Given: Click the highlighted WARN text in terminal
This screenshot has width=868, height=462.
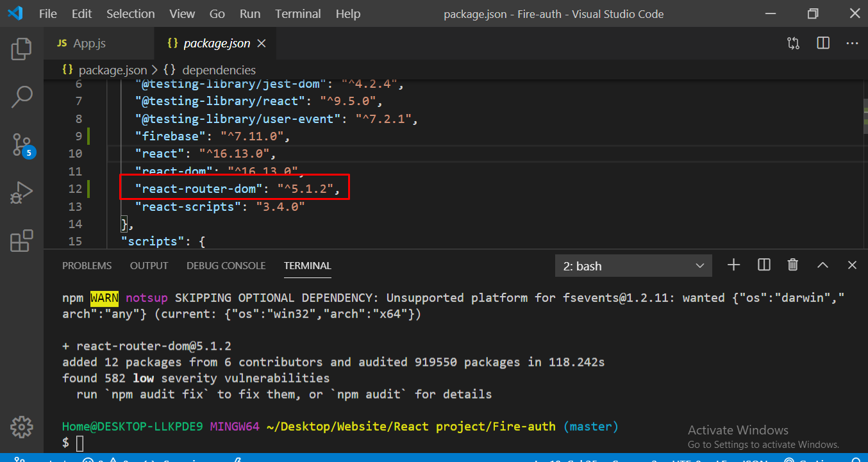Looking at the screenshot, I should coord(104,297).
